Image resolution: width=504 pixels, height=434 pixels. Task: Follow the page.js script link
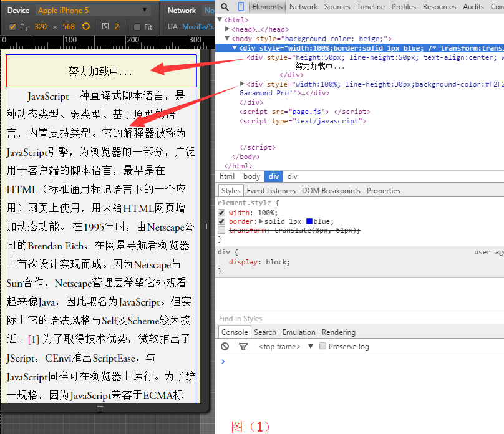point(307,112)
